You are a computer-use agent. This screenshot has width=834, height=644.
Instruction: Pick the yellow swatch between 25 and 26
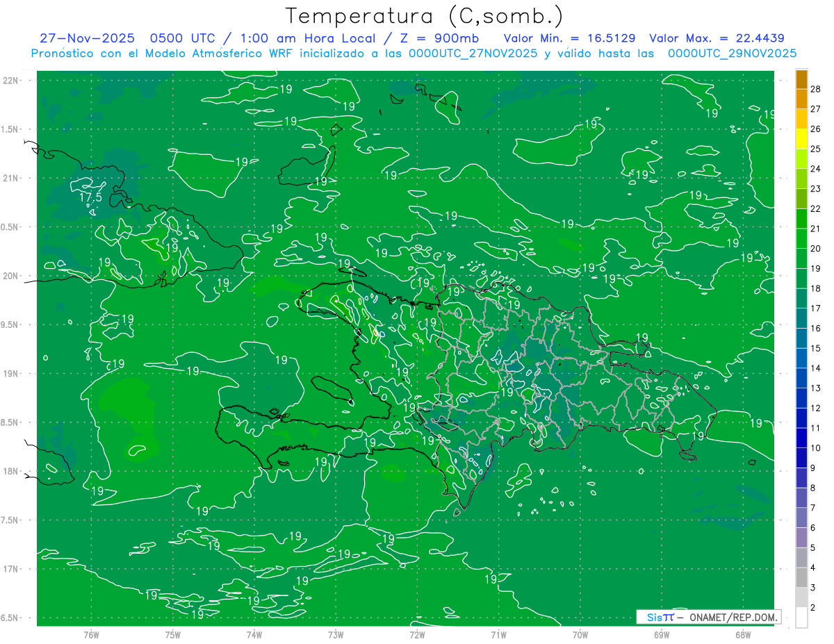tap(801, 138)
